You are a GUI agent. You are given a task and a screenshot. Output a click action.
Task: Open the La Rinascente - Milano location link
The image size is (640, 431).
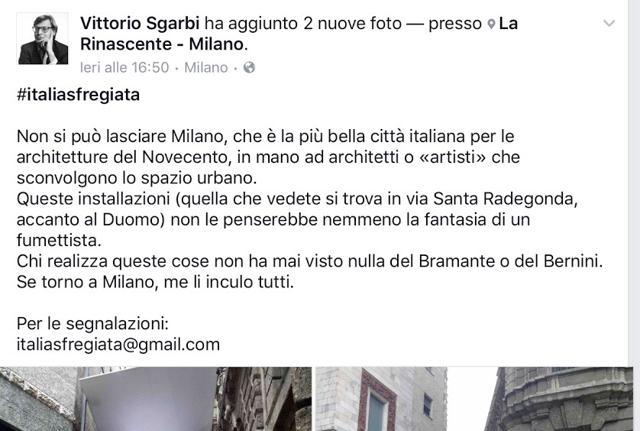(299, 33)
